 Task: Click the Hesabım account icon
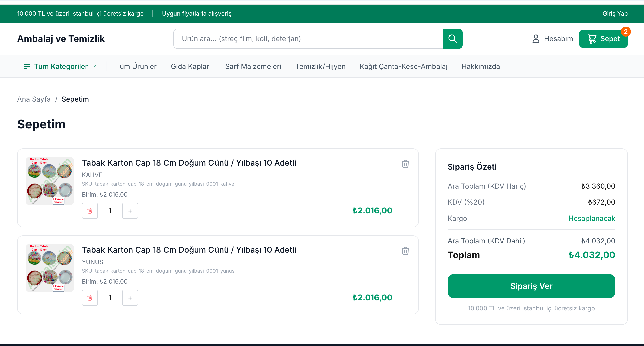pyautogui.click(x=536, y=39)
